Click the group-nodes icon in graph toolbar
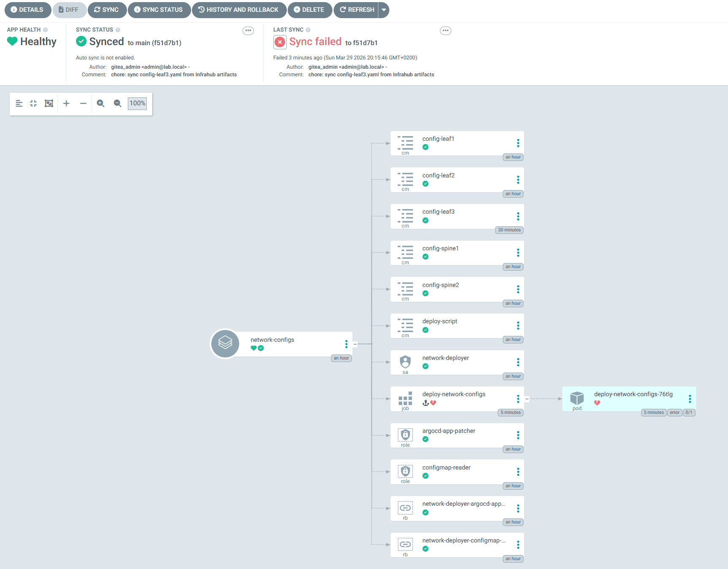This screenshot has height=569, width=728. coord(49,103)
